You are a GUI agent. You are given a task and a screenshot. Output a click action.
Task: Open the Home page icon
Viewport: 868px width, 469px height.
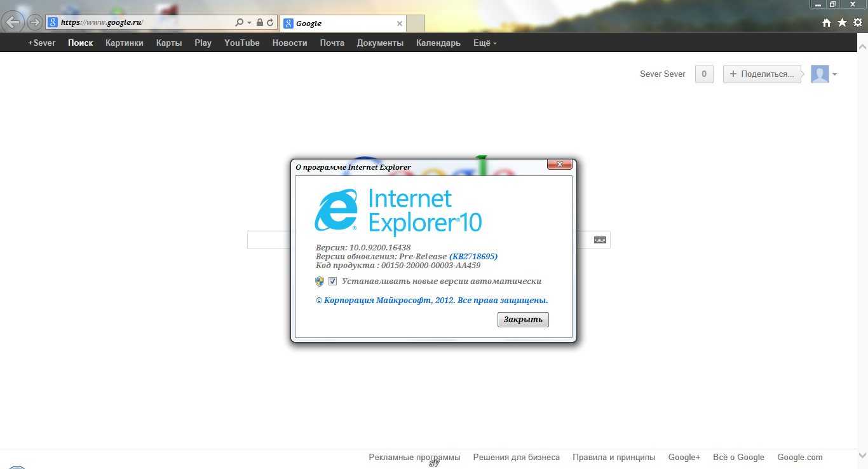827,22
